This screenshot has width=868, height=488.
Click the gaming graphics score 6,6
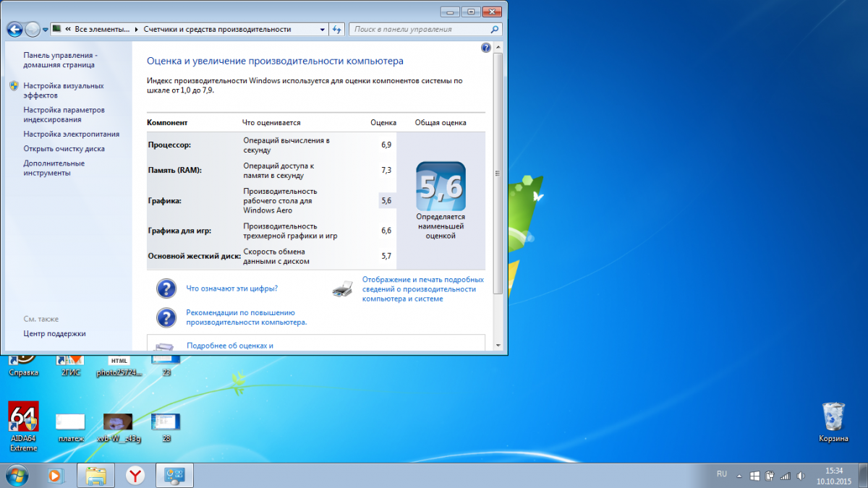[386, 231]
